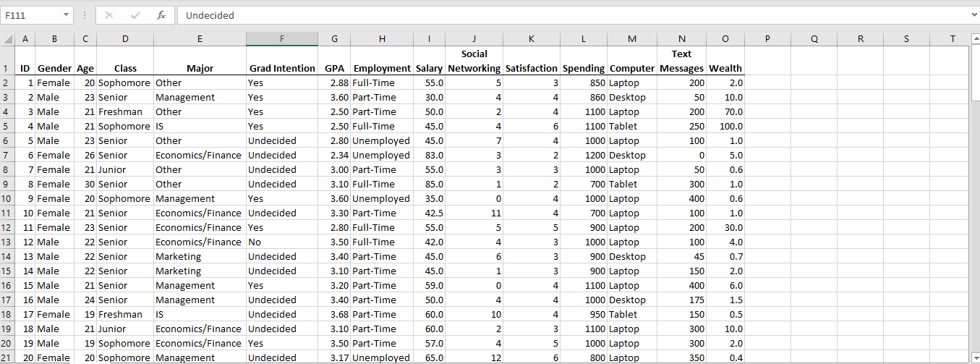Viewport: 980px width, 364px height.
Task: Select the Salary cell 57.0
Action: point(430,343)
